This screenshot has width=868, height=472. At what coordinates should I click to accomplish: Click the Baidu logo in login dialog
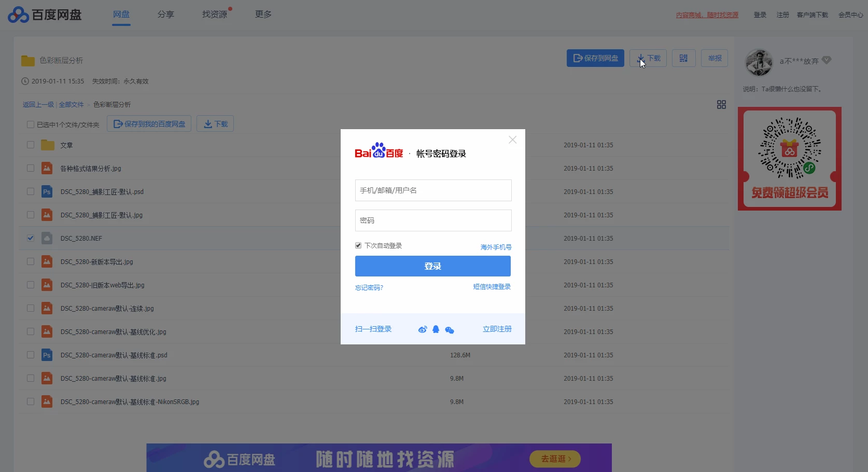[x=379, y=150]
